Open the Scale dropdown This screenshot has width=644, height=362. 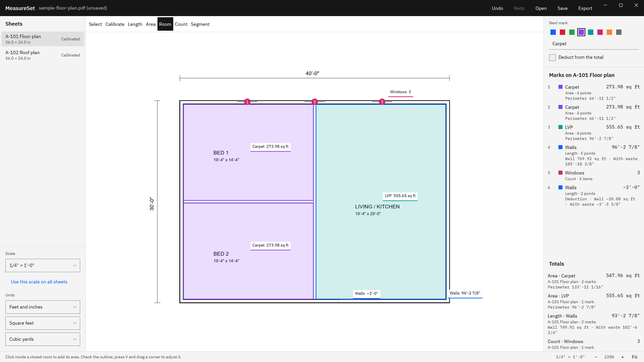[x=43, y=265]
